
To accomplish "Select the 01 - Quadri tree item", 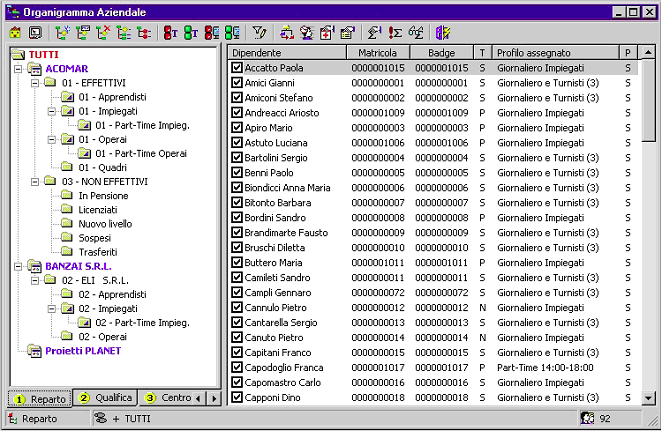I will (102, 167).
